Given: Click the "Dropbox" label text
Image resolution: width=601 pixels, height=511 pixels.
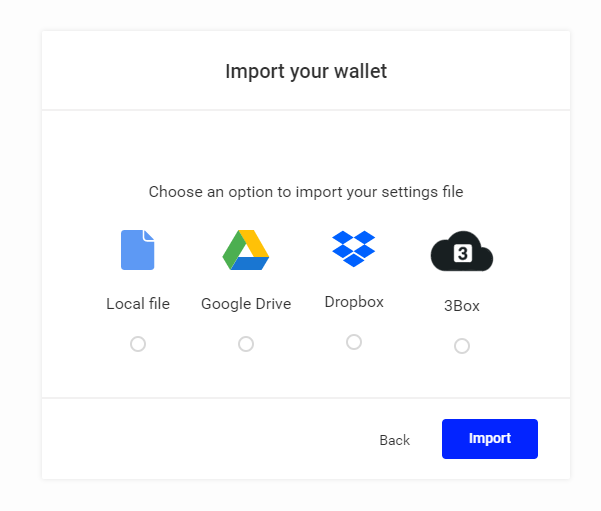Looking at the screenshot, I should tap(354, 302).
